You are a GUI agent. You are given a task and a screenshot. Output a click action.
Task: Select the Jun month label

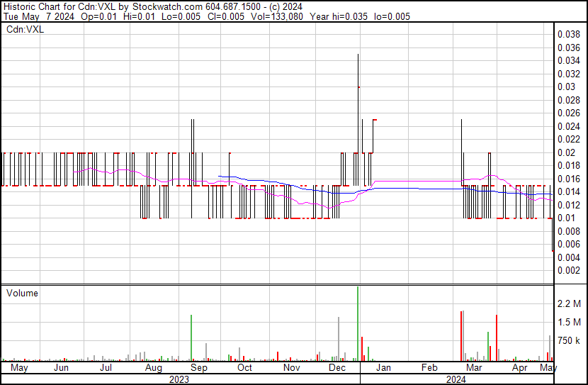point(62,368)
